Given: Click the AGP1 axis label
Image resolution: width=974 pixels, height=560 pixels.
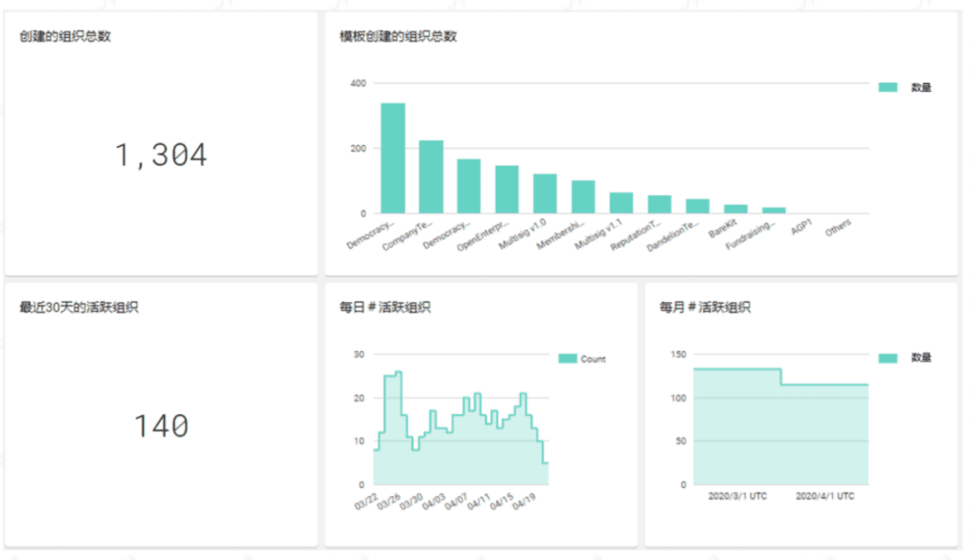Looking at the screenshot, I should click(x=802, y=227).
